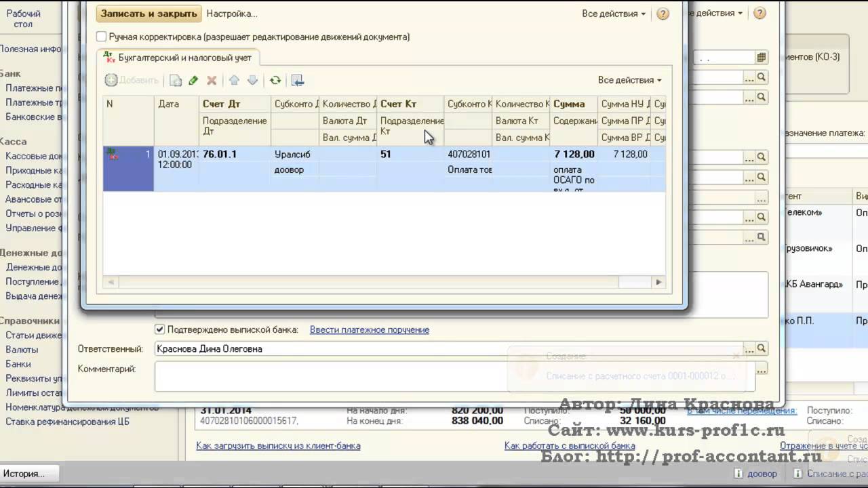Click horizontal scrollbar right arrow in entries table
Viewport: 868px width, 488px height.
coord(658,282)
